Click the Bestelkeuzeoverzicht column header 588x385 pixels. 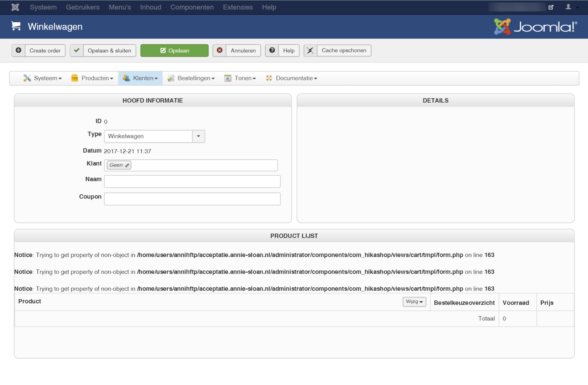coord(464,303)
